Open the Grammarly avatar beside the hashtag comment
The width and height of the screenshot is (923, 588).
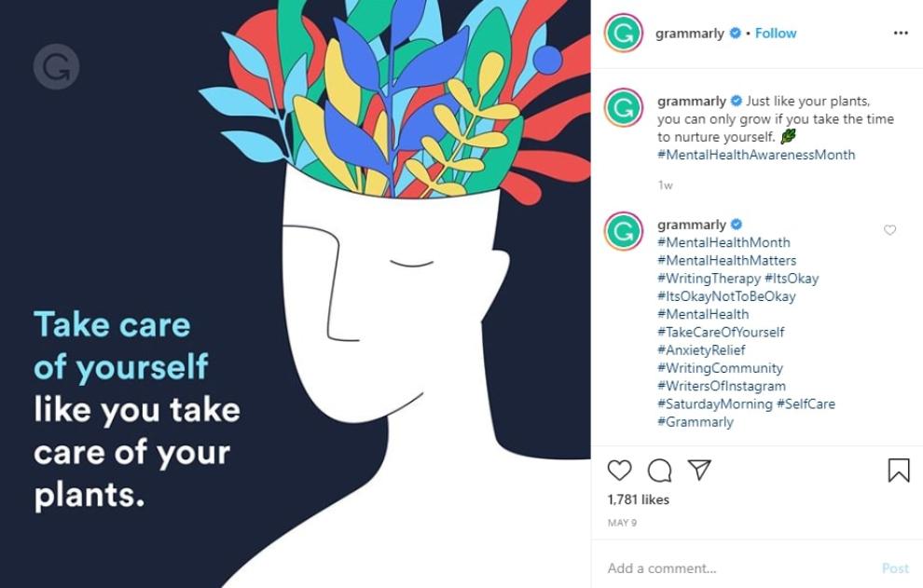tap(624, 231)
